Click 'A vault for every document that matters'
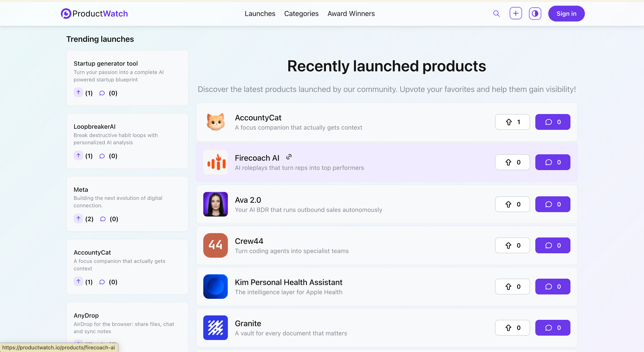 click(291, 333)
